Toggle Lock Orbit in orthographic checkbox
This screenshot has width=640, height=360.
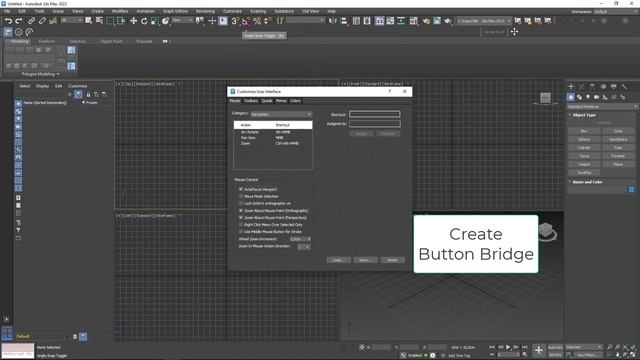tap(241, 203)
